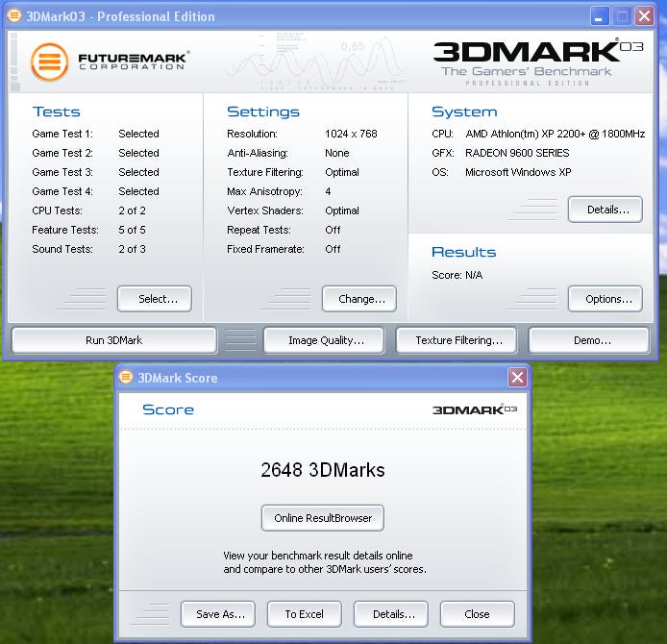Screen dimensions: 667x644
Task: Click the 'Max Anisotropy:' label
Action: click(264, 191)
